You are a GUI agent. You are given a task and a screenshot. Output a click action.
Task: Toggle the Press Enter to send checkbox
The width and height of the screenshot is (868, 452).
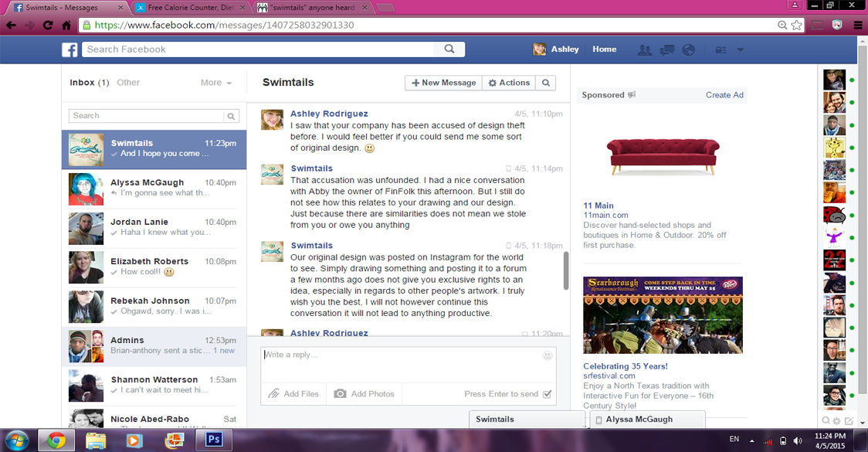pos(548,394)
